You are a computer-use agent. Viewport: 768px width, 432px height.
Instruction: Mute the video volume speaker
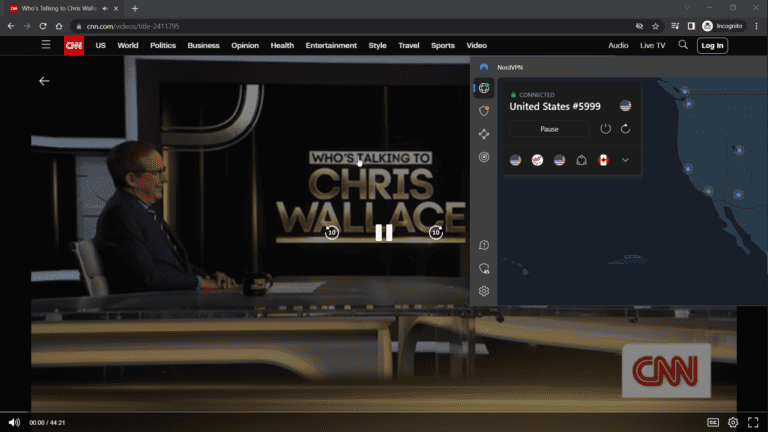[x=14, y=422]
